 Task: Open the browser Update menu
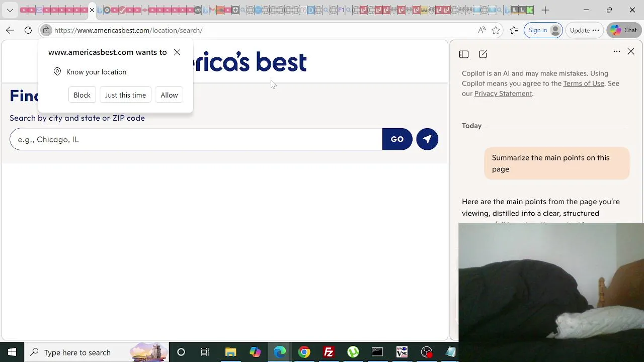tap(584, 30)
